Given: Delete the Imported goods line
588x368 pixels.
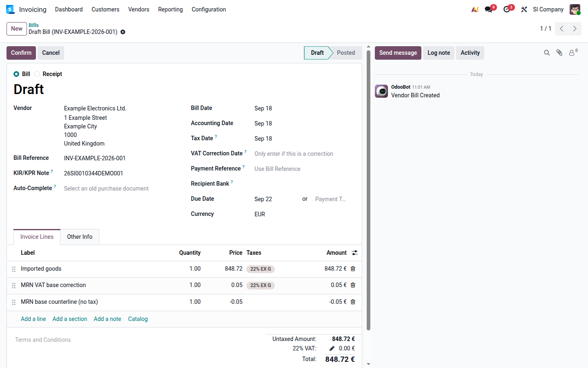Looking at the screenshot, I should (x=353, y=269).
